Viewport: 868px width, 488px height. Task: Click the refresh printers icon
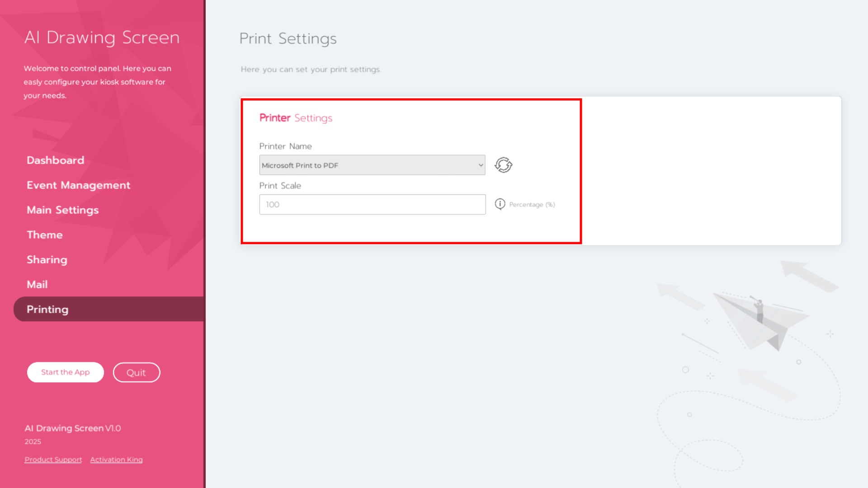click(503, 165)
